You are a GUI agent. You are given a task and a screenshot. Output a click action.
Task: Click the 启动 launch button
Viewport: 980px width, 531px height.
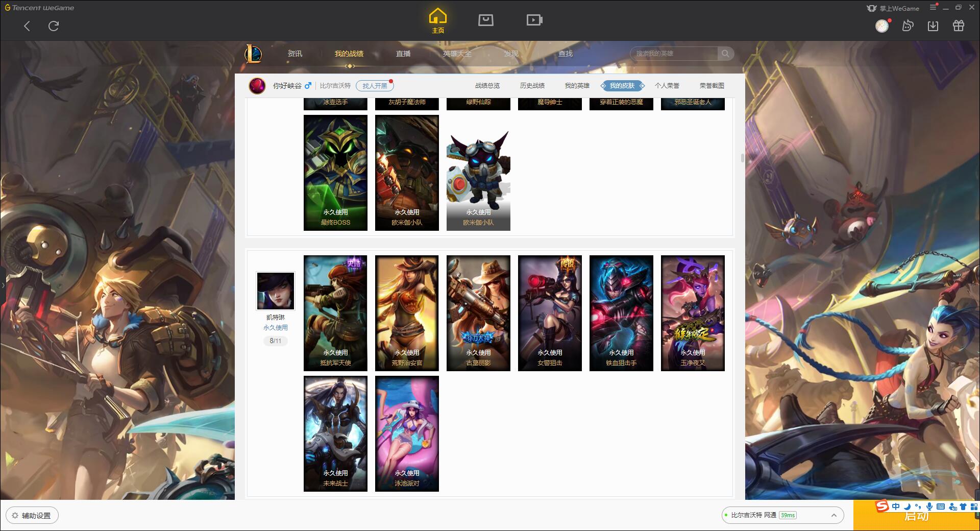(x=916, y=516)
